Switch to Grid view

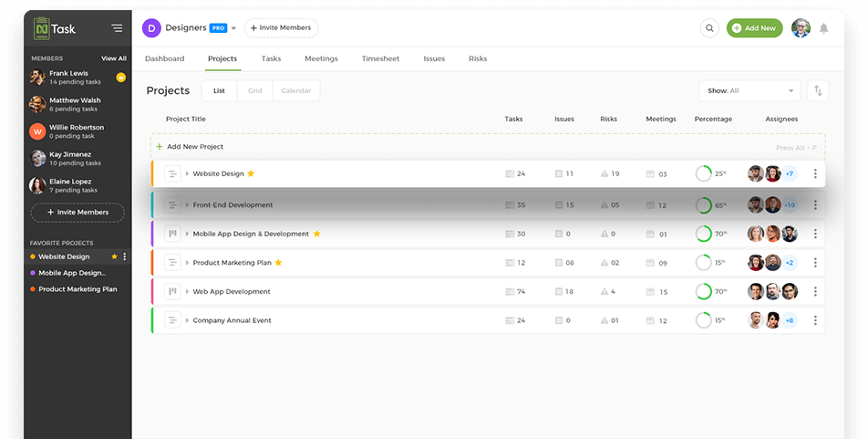(255, 91)
